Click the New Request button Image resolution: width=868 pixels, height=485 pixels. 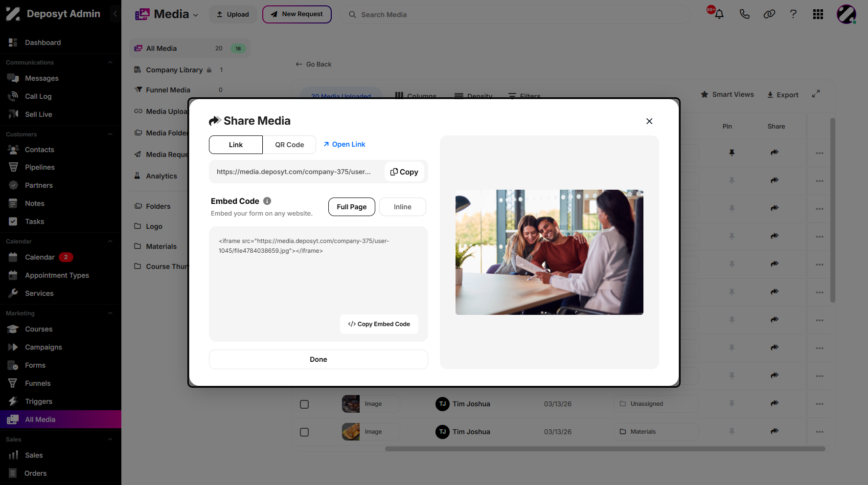tap(297, 14)
